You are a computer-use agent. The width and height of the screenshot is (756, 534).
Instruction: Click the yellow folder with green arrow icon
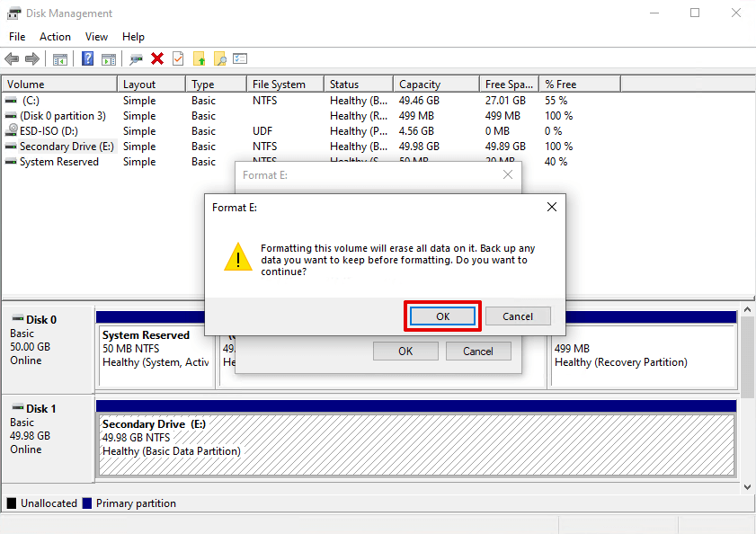[x=200, y=58]
